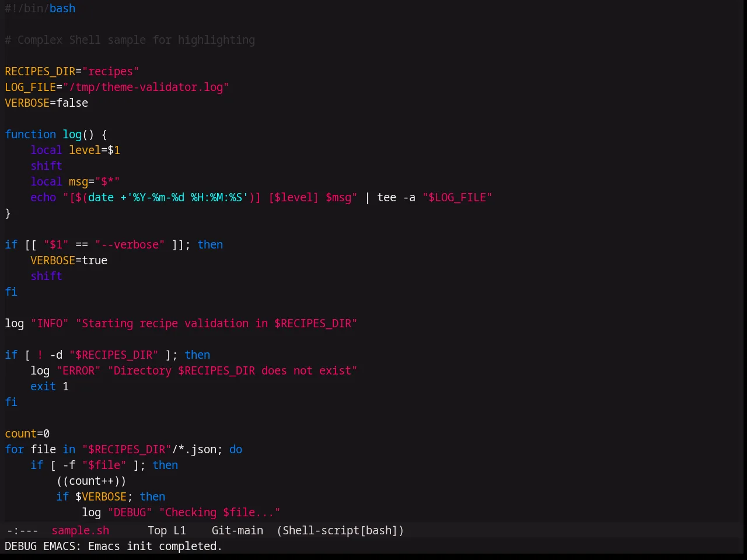Click the ((count++)) line
Screen dimensions: 747x560
[91, 481]
